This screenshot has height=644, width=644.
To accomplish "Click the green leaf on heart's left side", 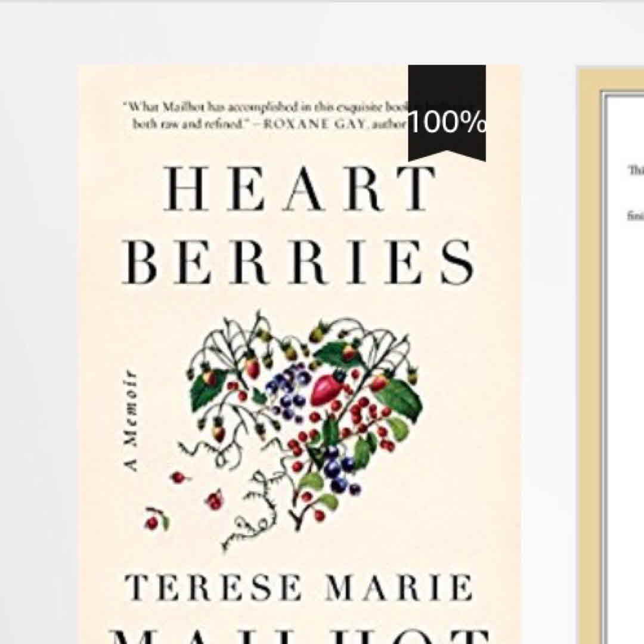I will point(208,389).
